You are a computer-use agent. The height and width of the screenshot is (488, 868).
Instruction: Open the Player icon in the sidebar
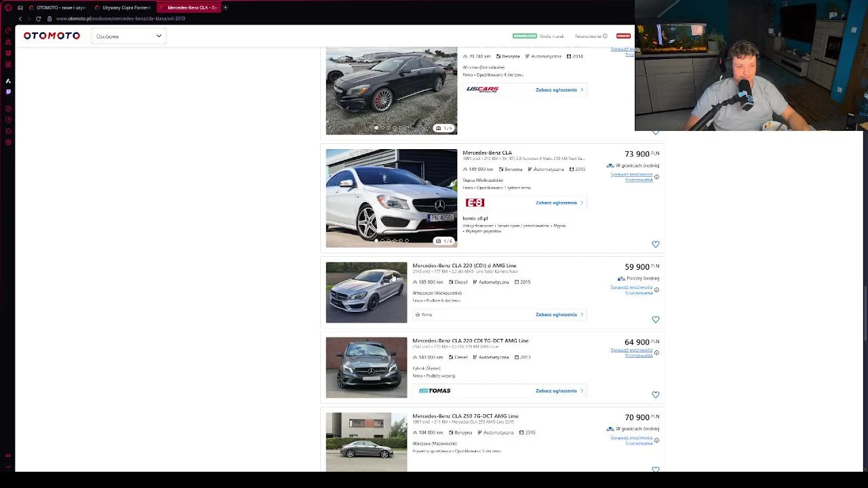[x=8, y=109]
